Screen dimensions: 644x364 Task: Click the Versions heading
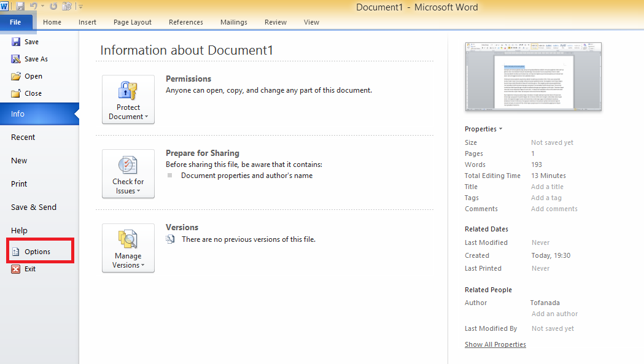tap(182, 228)
